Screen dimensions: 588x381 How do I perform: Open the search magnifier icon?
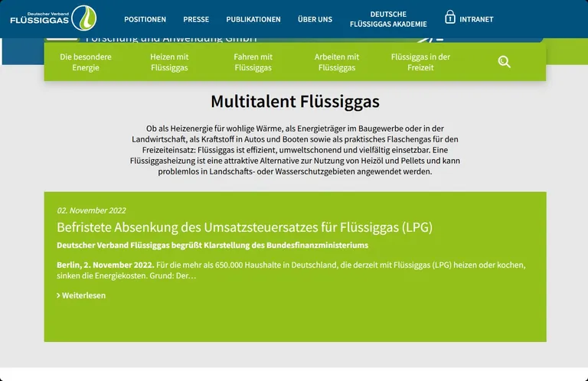(x=504, y=62)
